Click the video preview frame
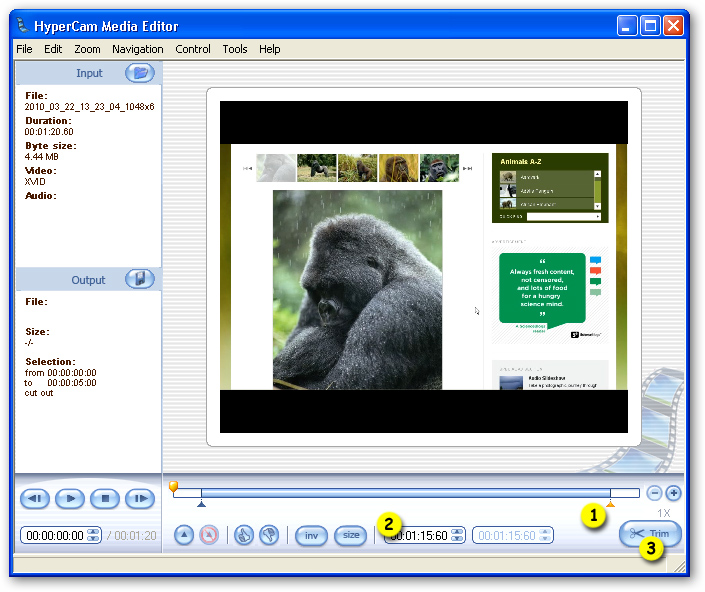Viewport: 705px width, 592px height. 424,267
